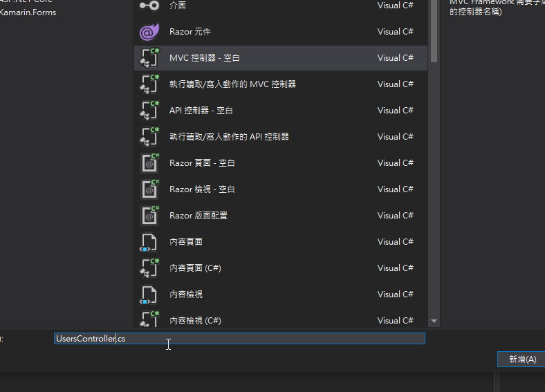Pick the 內容檢視 (C#) template name
Screen dimensions: 545x392
(x=195, y=321)
